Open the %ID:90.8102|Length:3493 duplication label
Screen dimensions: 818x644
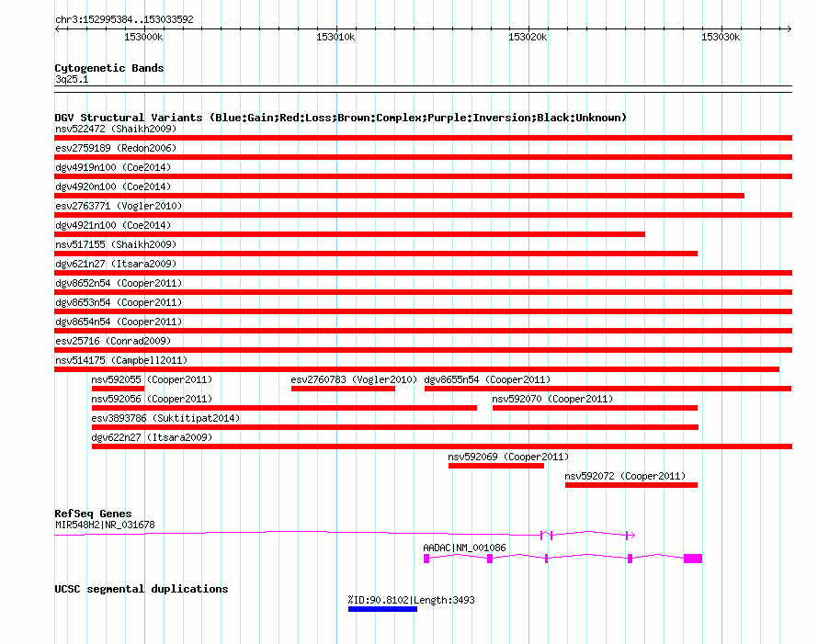click(412, 600)
